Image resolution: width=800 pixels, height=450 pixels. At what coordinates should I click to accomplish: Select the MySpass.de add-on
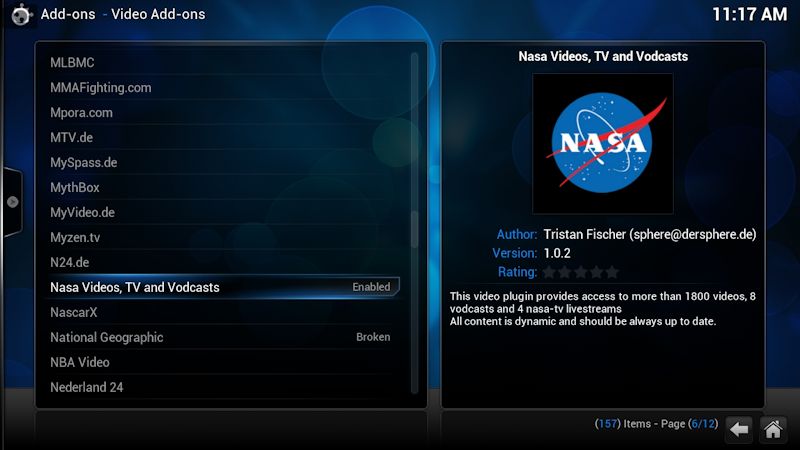(224, 163)
